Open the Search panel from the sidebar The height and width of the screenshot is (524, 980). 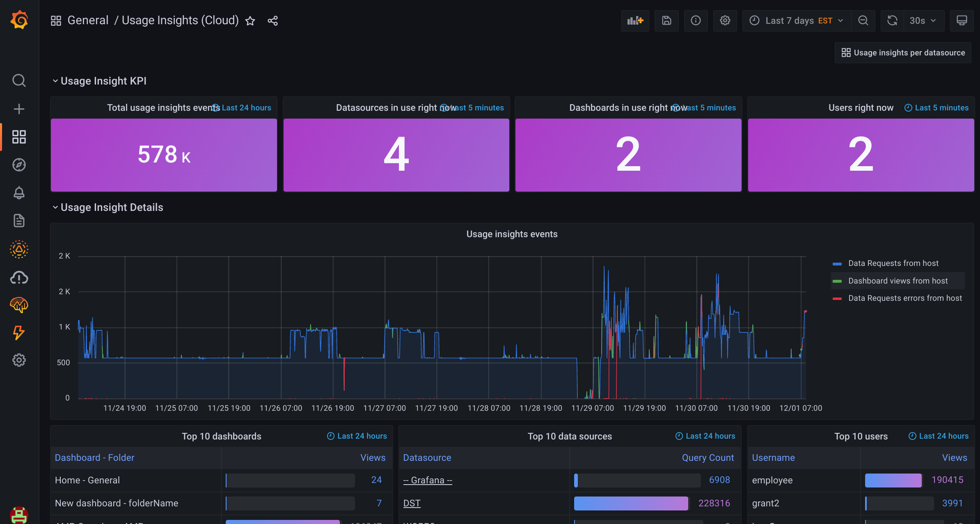tap(19, 80)
